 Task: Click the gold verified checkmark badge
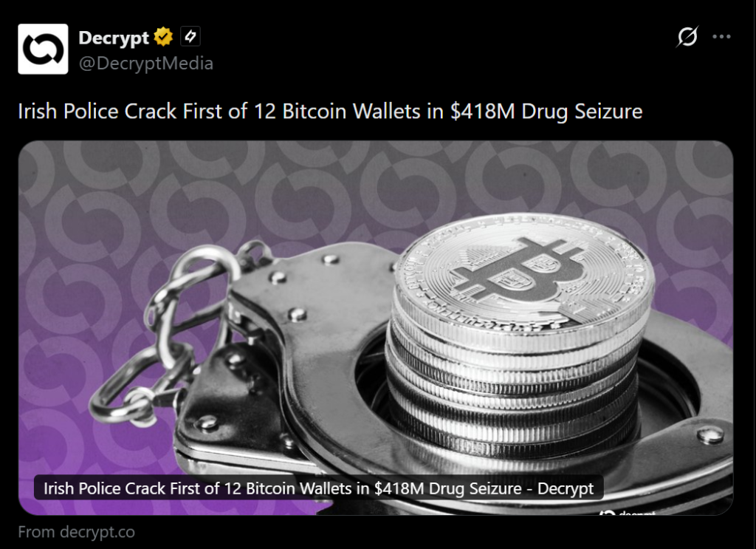163,37
